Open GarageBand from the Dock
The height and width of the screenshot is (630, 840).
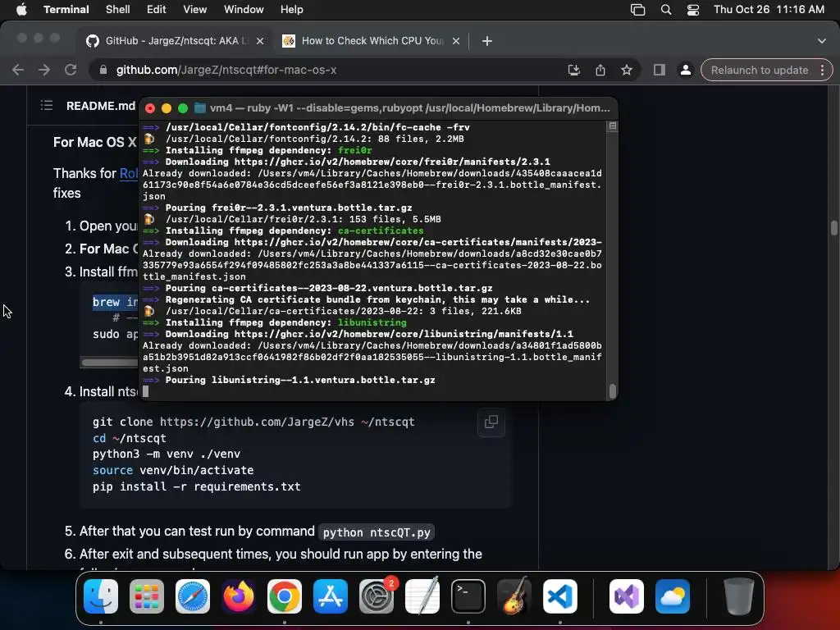click(x=514, y=596)
